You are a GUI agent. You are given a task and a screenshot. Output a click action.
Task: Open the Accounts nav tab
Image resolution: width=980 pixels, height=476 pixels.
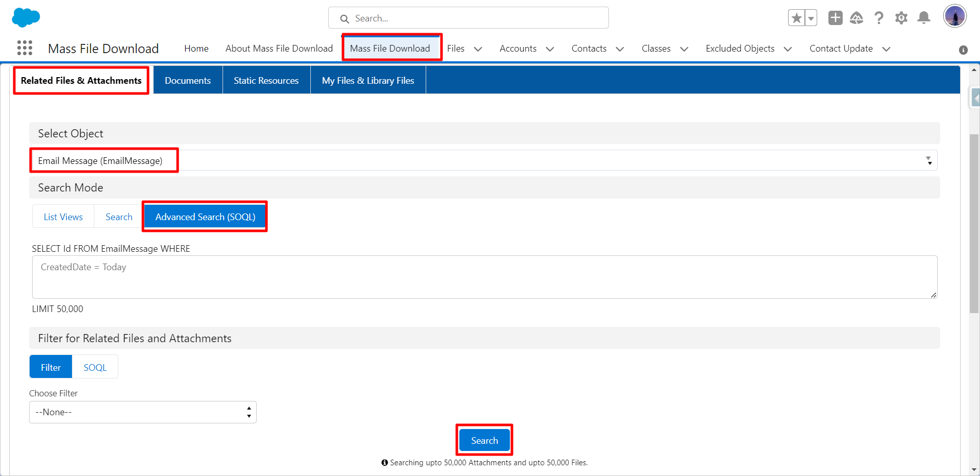click(518, 49)
